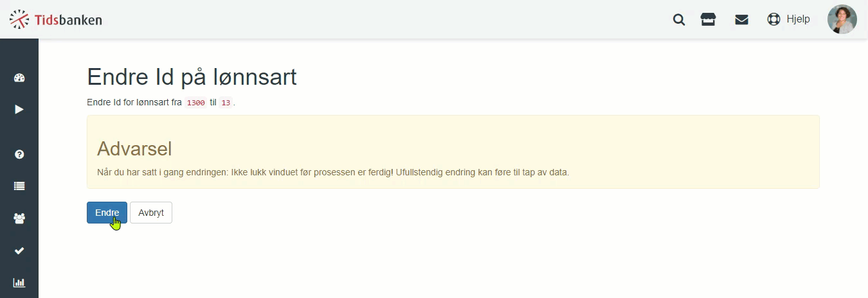
Task: Click the lifebuoy help icon
Action: coord(773,19)
